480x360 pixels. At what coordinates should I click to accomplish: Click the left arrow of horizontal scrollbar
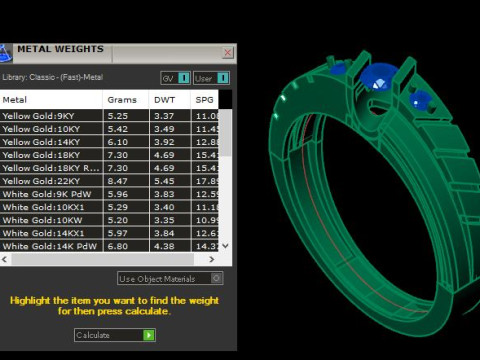[5, 259]
